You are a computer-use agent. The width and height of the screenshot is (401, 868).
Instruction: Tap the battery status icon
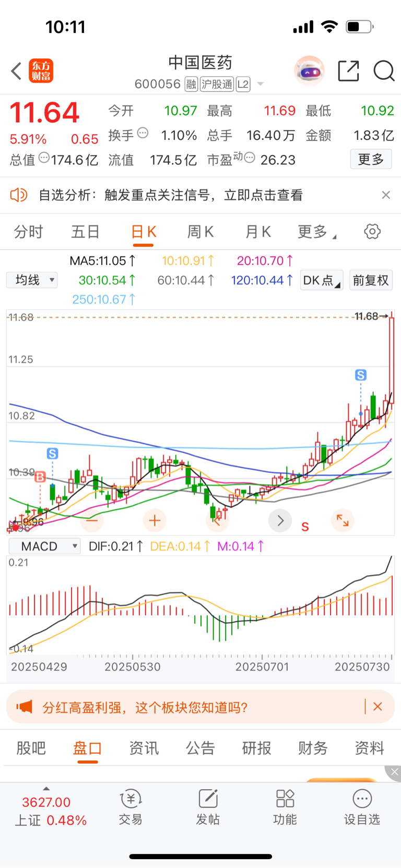(360, 27)
